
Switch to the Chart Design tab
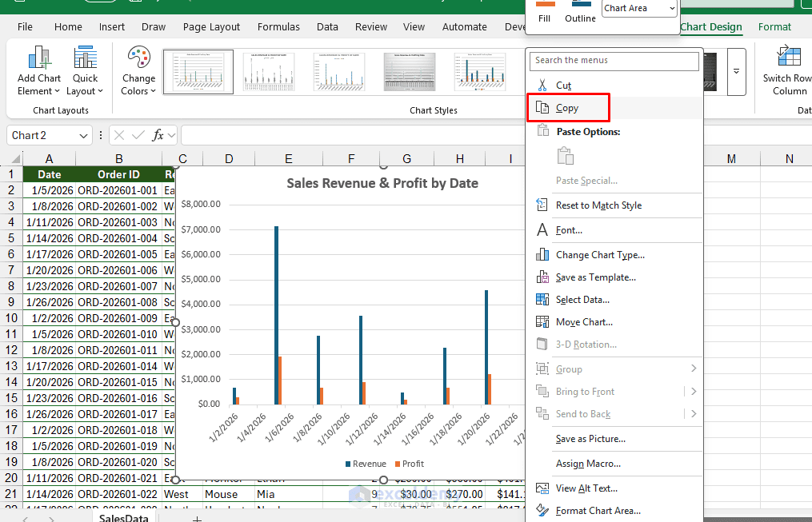click(711, 27)
